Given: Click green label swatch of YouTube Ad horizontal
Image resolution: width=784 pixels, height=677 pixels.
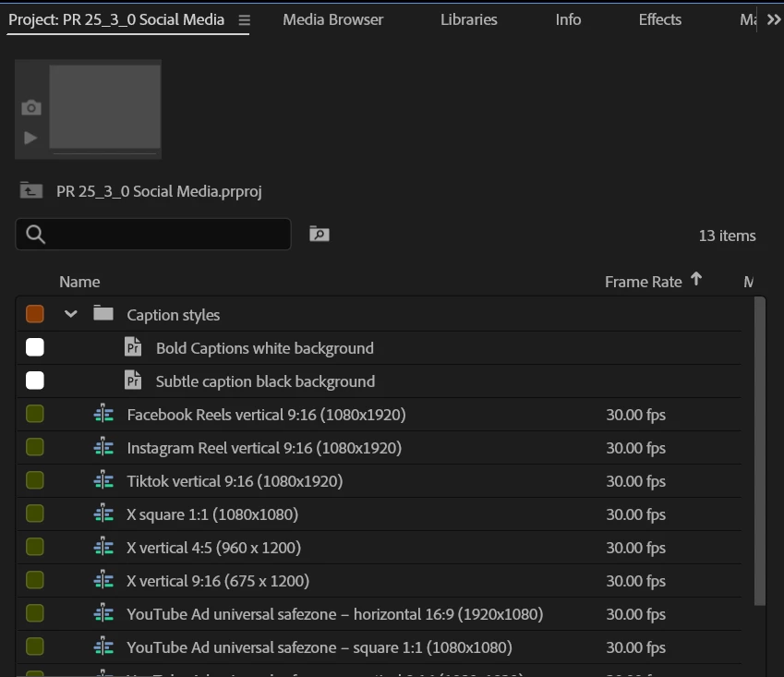Looking at the screenshot, I should (x=35, y=613).
